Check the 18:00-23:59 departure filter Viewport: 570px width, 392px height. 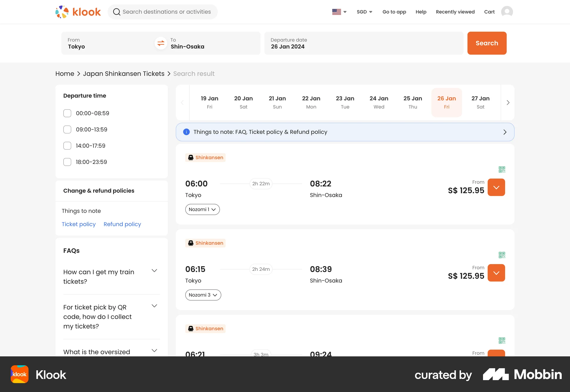pos(67,162)
